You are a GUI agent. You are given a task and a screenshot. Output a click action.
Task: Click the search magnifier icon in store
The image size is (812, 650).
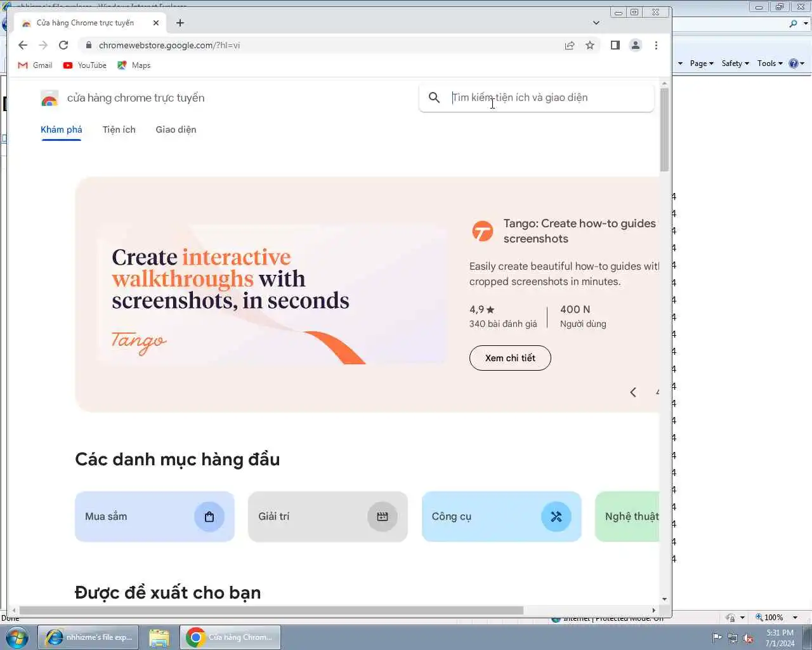[434, 98]
